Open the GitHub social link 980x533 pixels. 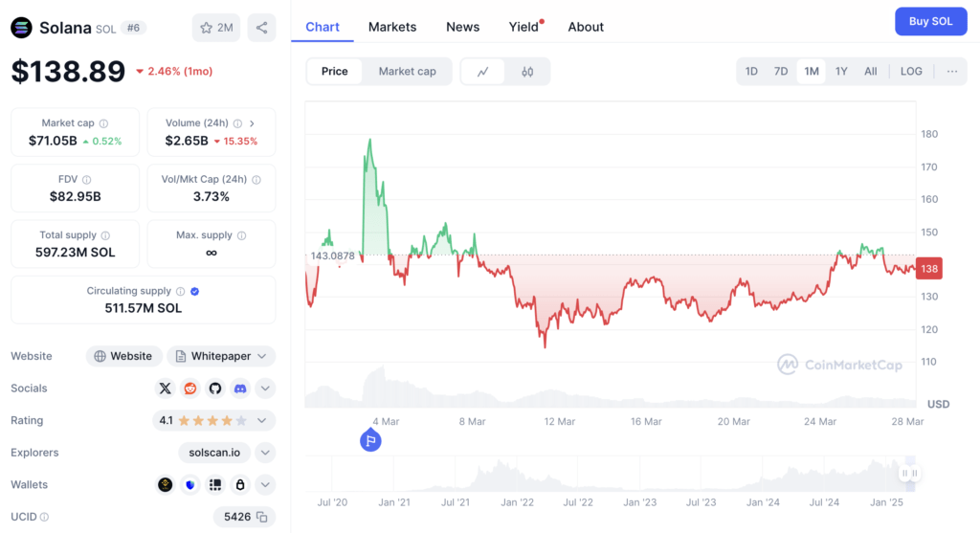(x=215, y=389)
